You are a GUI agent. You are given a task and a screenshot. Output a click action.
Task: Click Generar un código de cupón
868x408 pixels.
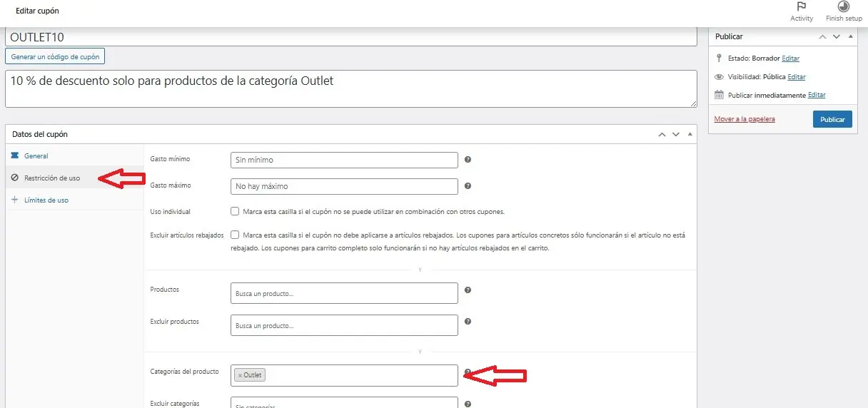pos(55,56)
